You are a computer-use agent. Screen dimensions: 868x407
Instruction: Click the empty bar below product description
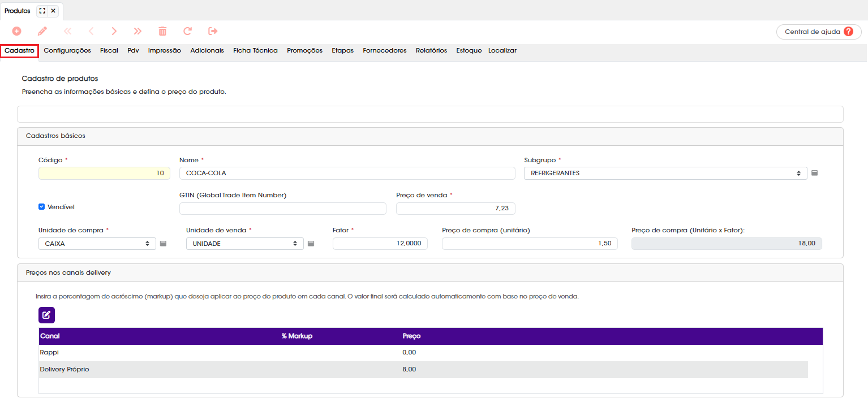[430, 114]
